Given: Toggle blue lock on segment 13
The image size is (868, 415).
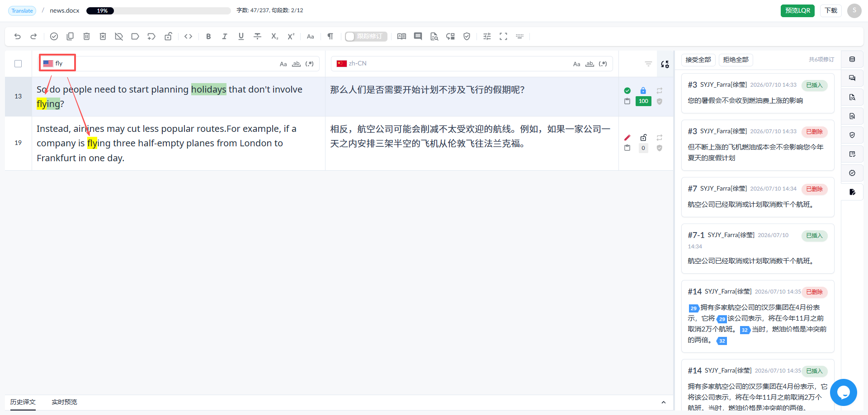Looking at the screenshot, I should (x=643, y=90).
